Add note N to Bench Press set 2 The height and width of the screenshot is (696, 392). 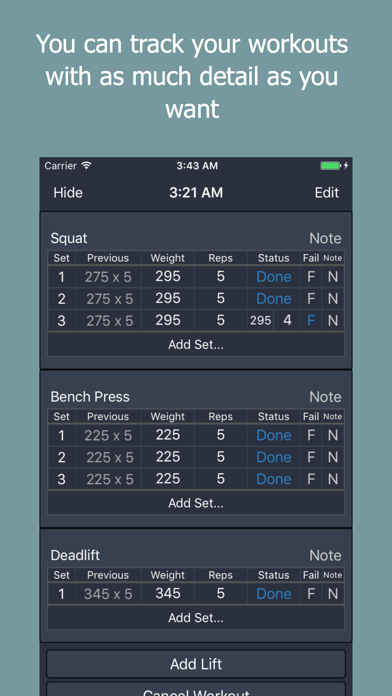click(x=333, y=457)
